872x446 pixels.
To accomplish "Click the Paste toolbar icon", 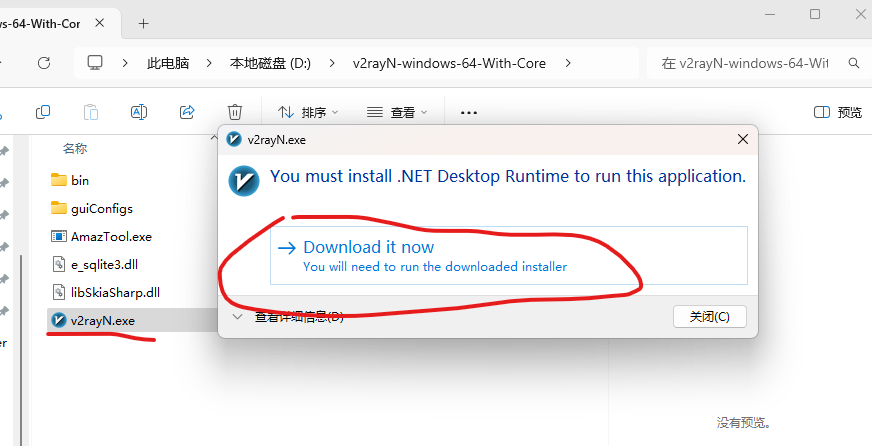I will pos(91,112).
